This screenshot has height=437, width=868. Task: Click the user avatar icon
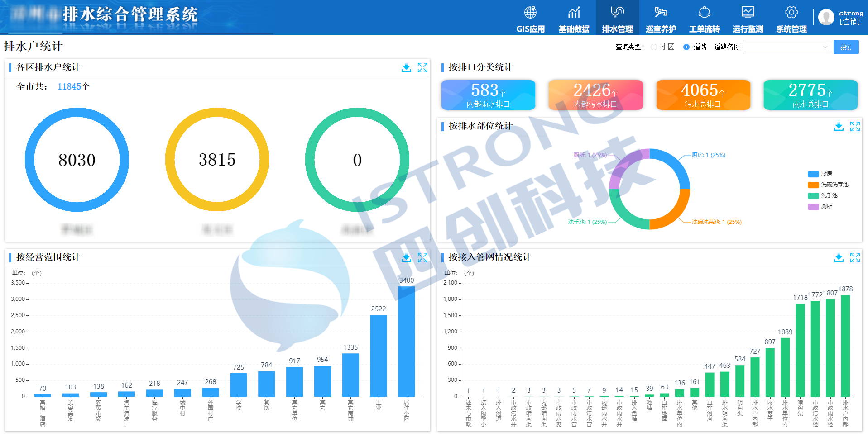point(826,17)
